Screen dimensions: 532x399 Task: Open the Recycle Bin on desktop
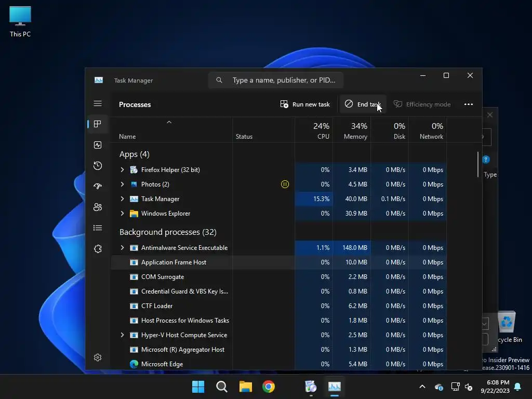(507, 327)
